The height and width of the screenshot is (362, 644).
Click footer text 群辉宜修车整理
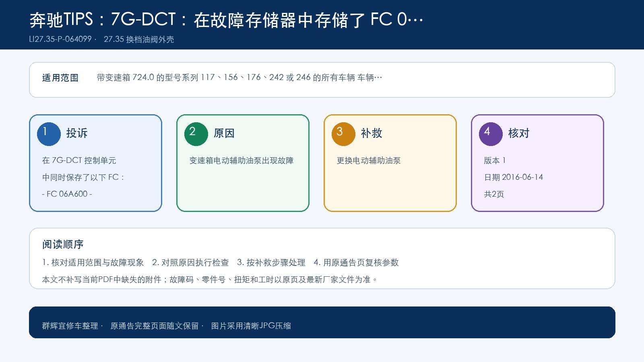[x=70, y=326]
